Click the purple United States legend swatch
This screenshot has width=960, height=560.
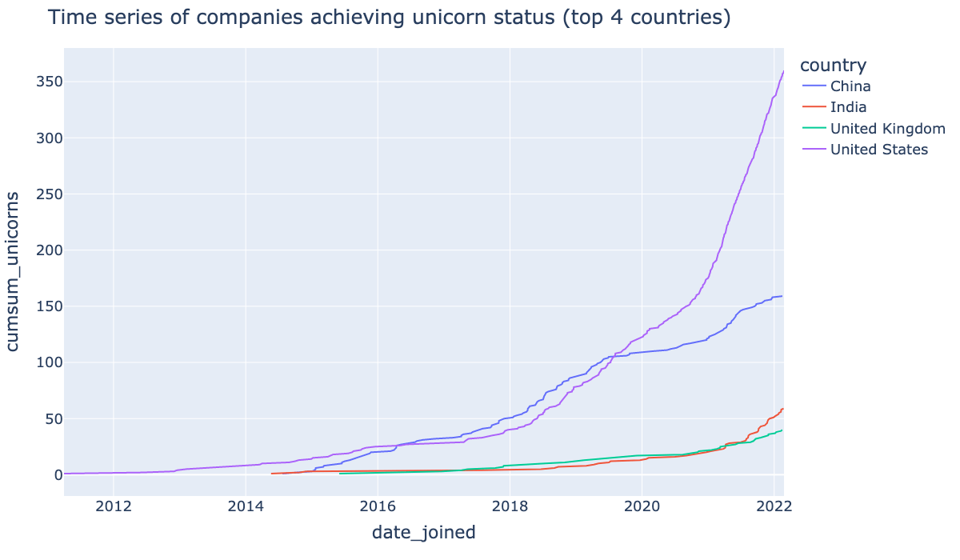pyautogui.click(x=813, y=150)
